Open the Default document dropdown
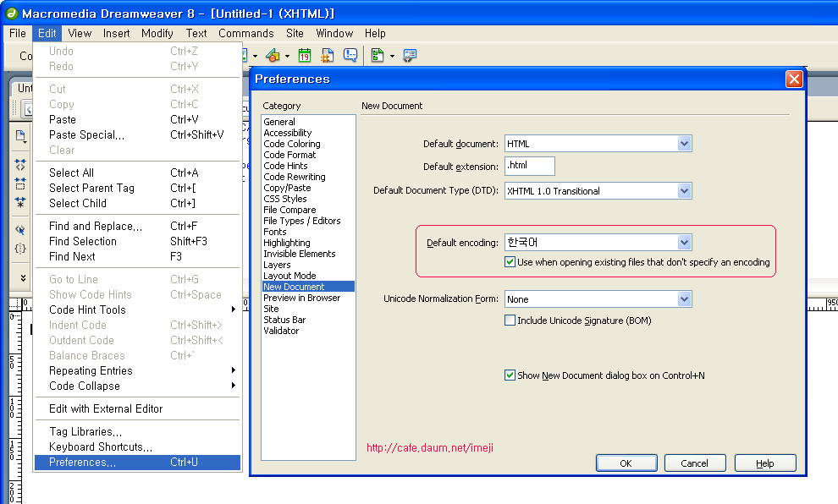838x504 pixels. 684,144
